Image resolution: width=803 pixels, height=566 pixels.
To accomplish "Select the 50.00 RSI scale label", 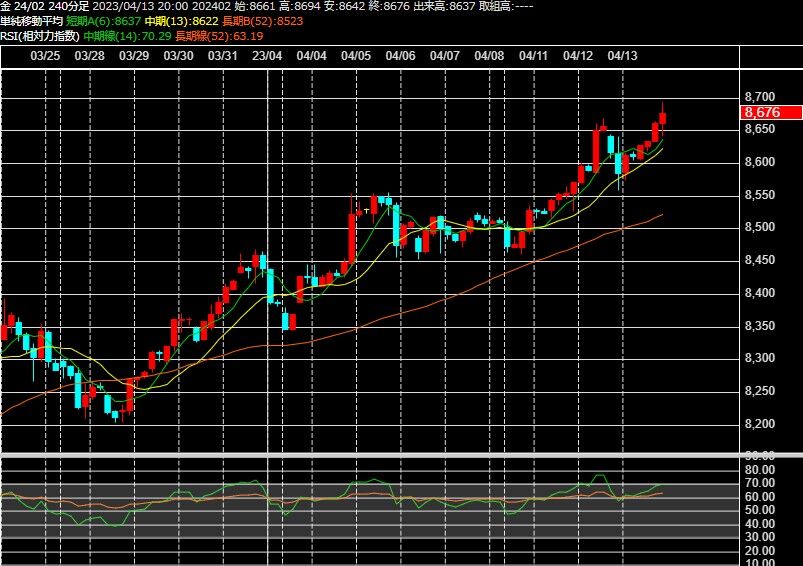I will 760,510.
